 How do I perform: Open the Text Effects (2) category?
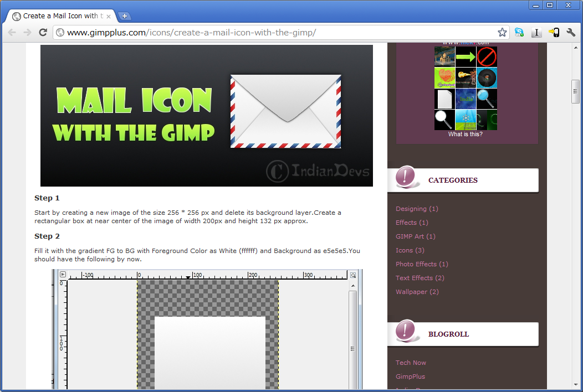click(x=420, y=278)
